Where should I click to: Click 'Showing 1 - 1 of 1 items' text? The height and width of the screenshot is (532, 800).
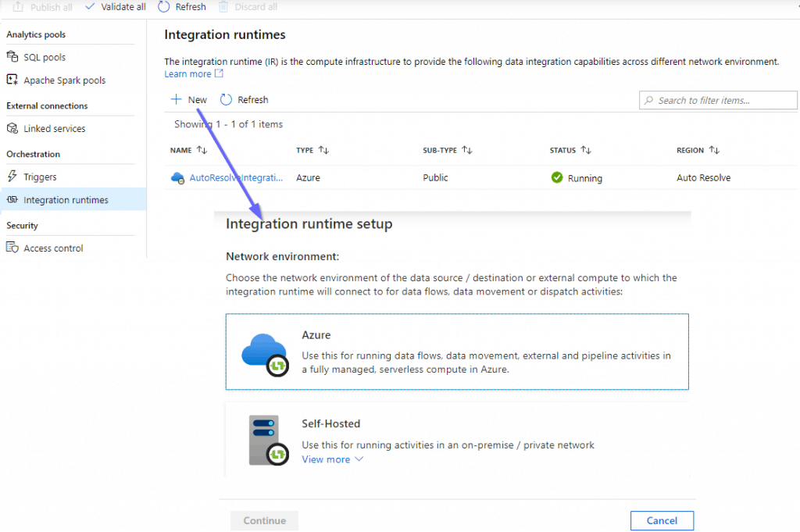coord(228,124)
